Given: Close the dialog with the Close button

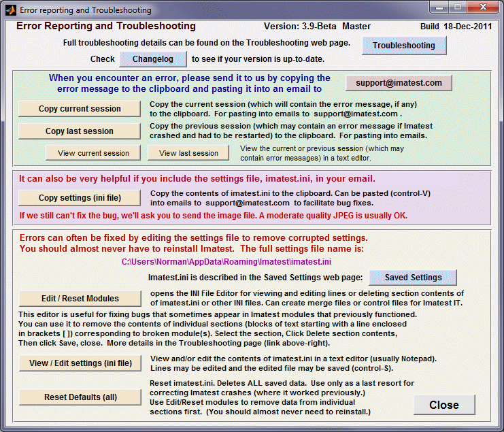Looking at the screenshot, I should pyautogui.click(x=444, y=405).
